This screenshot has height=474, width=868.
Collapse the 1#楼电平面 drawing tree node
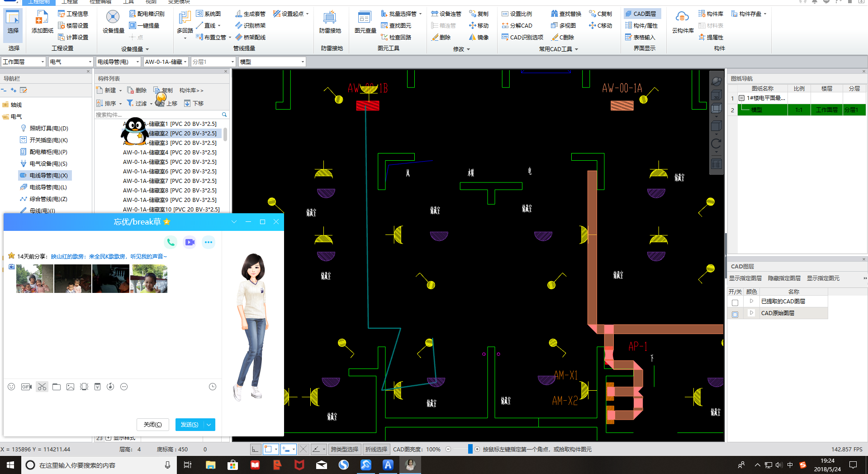pos(741,98)
